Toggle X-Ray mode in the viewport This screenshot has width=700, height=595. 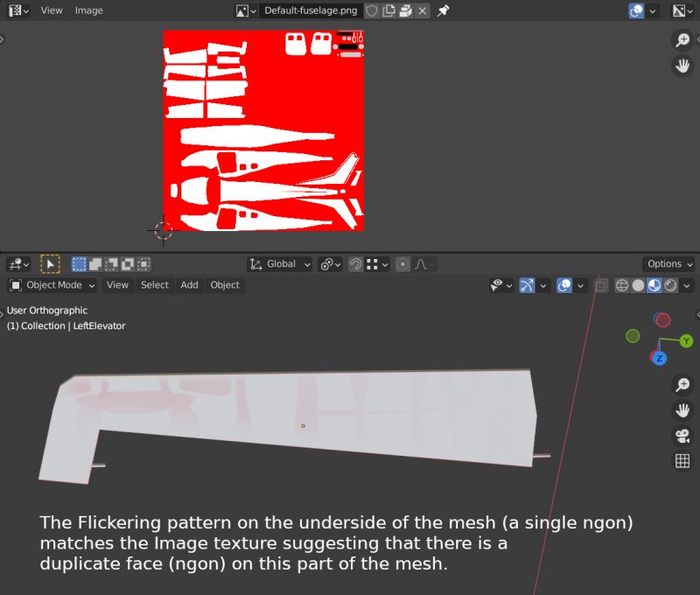(x=602, y=285)
